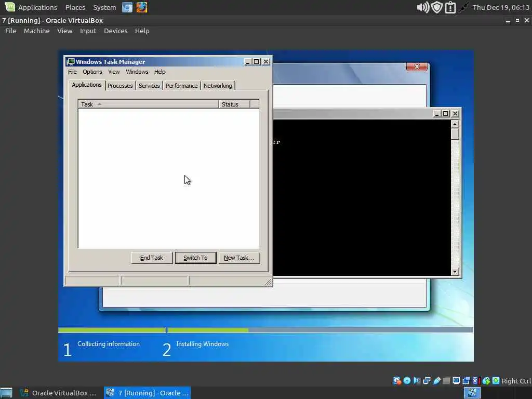Image resolution: width=532 pixels, height=399 pixels.
Task: Click the keyboard capture green arrow icon
Action: coord(496,381)
